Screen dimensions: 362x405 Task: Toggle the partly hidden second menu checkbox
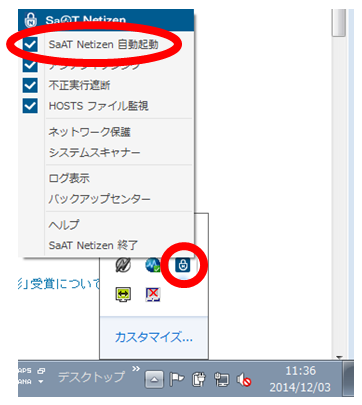[x=30, y=65]
